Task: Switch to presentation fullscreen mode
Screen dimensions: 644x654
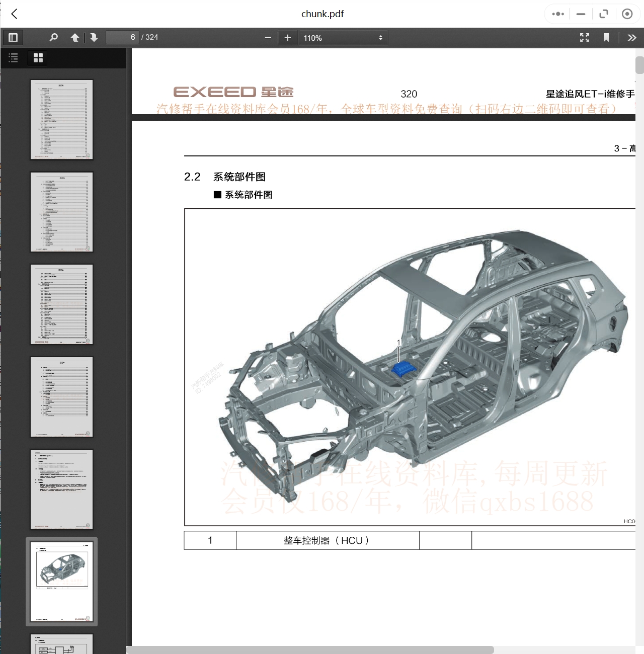Action: pyautogui.click(x=584, y=38)
